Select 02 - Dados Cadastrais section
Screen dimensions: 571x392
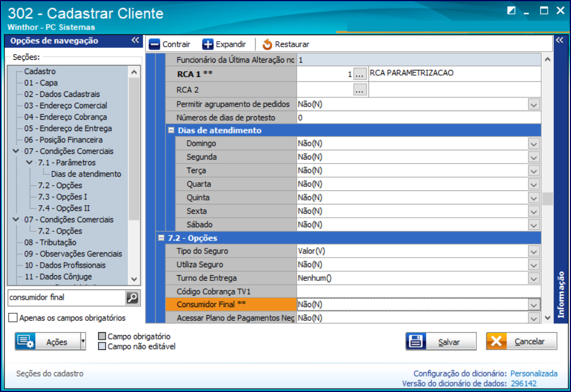point(62,94)
